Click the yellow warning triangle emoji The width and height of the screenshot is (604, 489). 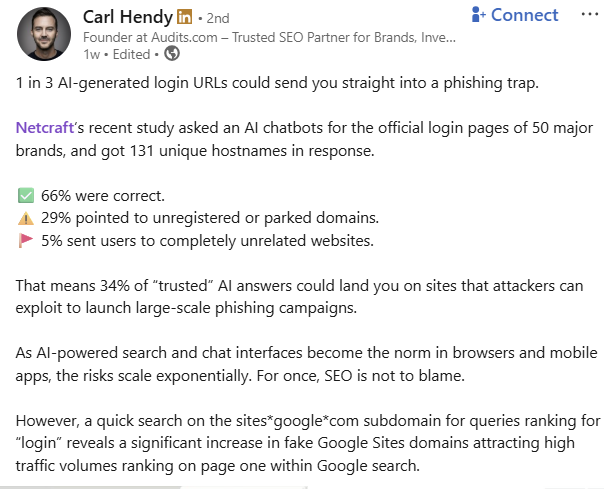point(26,219)
